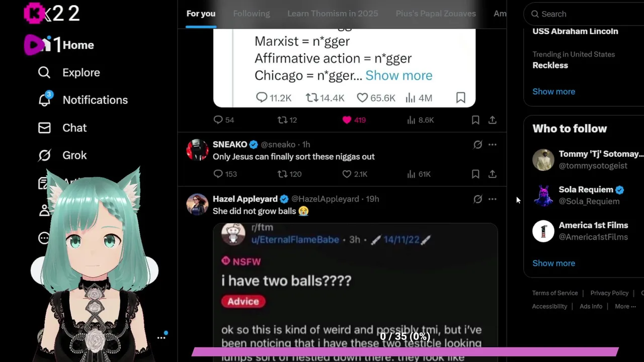Share SNEAKO's post via the upload icon
The image size is (644, 362).
pos(493,174)
